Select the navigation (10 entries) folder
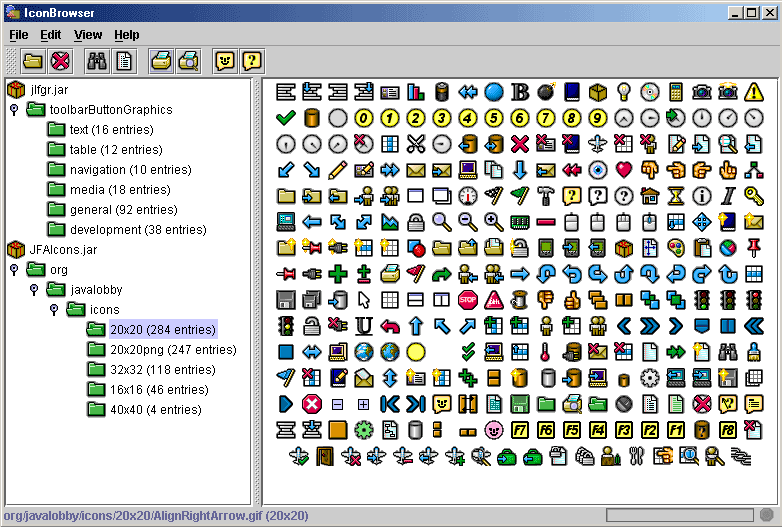This screenshot has height=527, width=782. [x=125, y=170]
